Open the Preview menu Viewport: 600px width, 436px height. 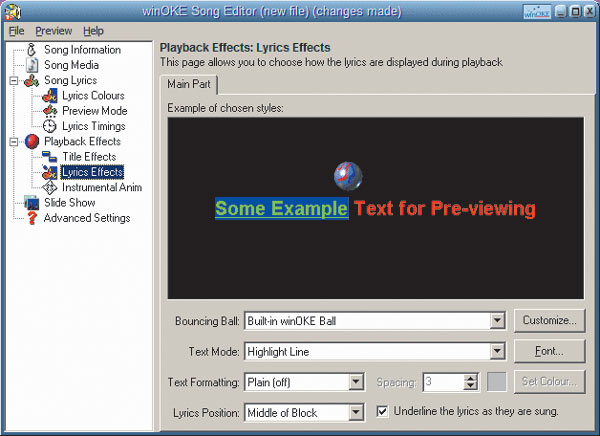53,31
